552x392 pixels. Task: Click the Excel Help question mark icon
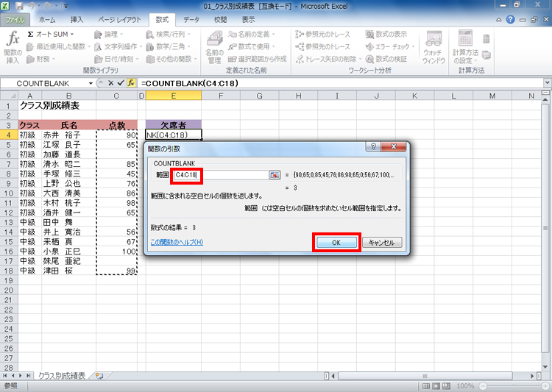click(x=510, y=20)
